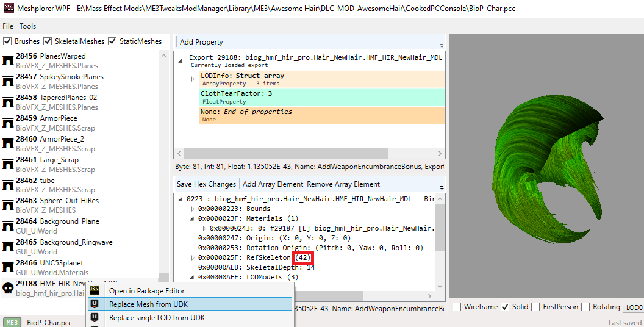
Task: Click Remove Array Element
Action: 343,184
